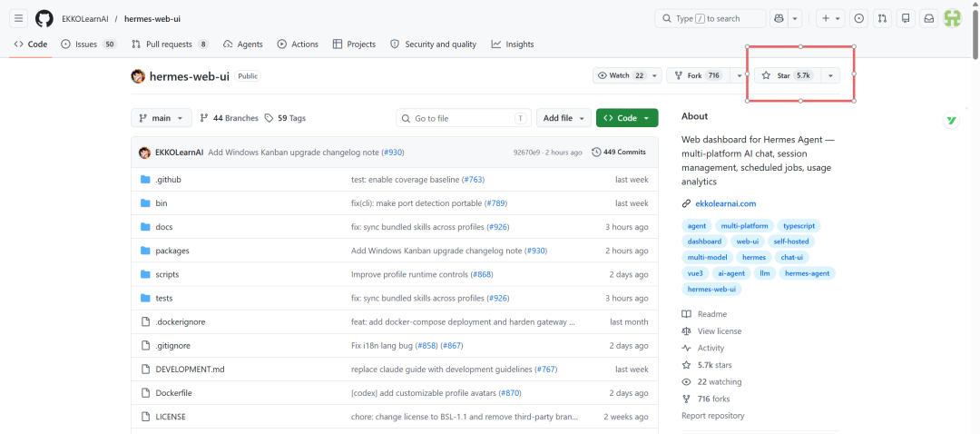Click the link icon beside ekkolearnai.com

pos(686,204)
